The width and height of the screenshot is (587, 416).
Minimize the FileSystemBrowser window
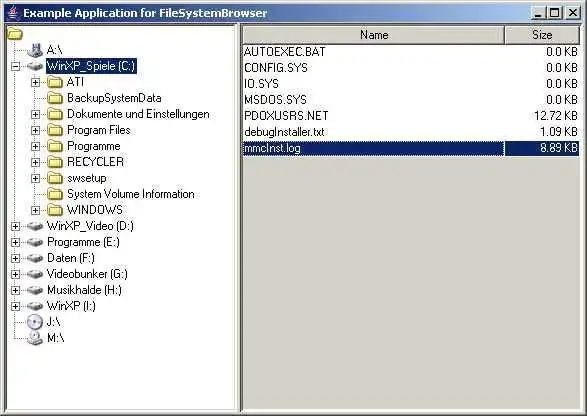point(538,13)
